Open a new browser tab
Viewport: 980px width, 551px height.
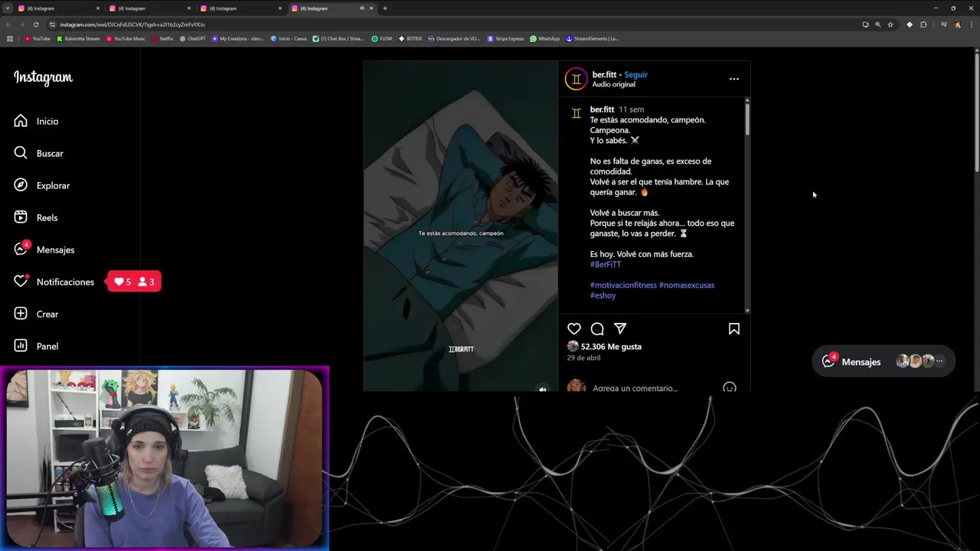[384, 8]
